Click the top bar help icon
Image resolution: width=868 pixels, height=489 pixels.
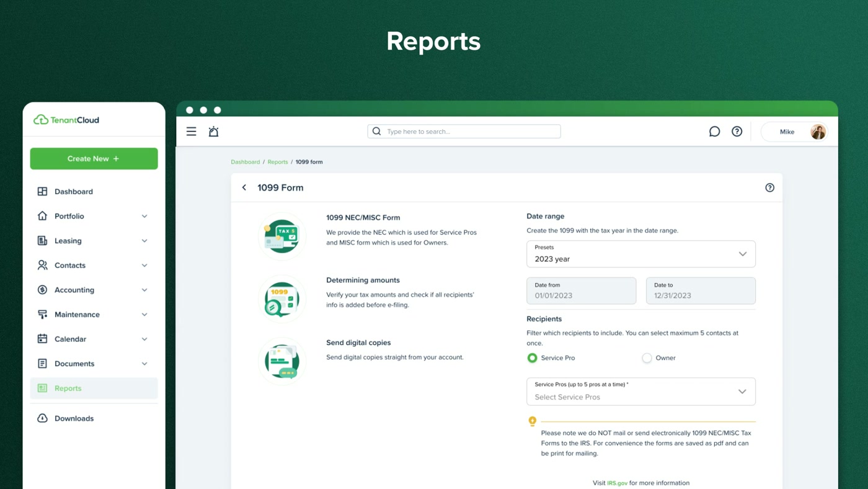737,132
